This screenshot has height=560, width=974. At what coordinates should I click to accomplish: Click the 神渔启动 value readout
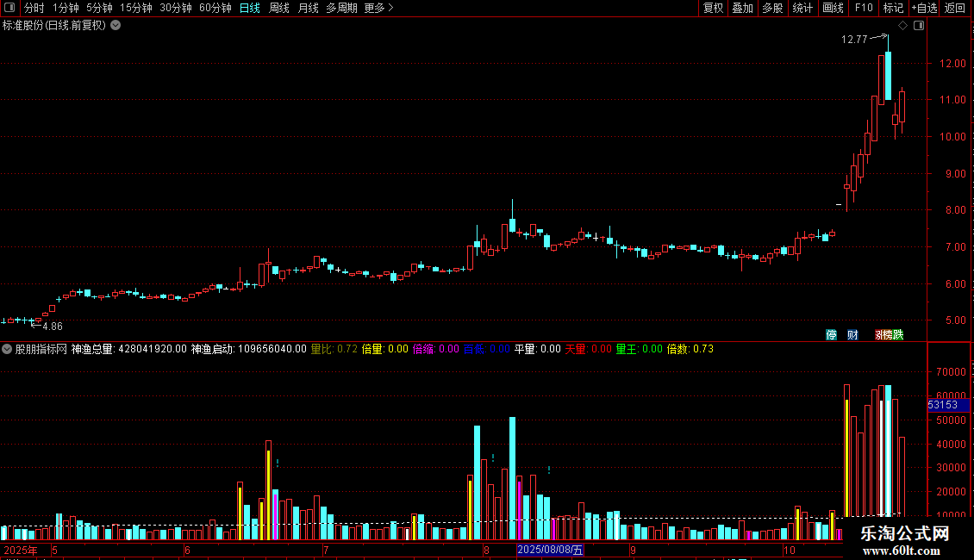[x=248, y=349]
